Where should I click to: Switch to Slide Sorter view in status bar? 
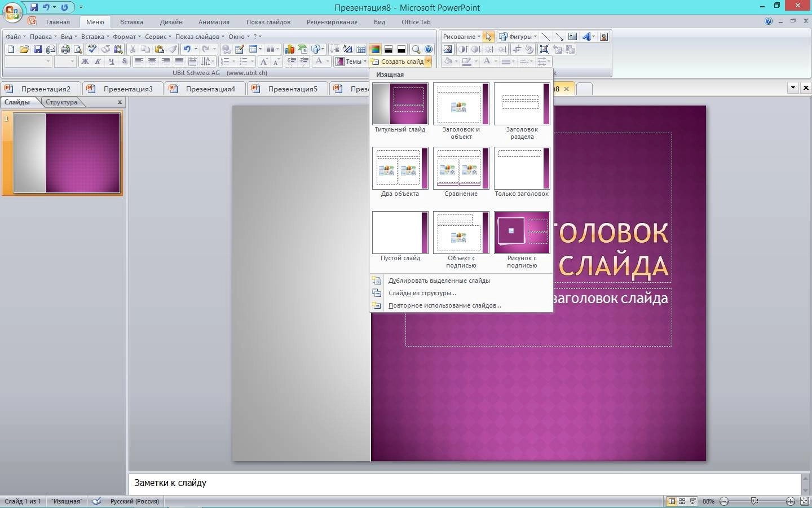tap(682, 501)
